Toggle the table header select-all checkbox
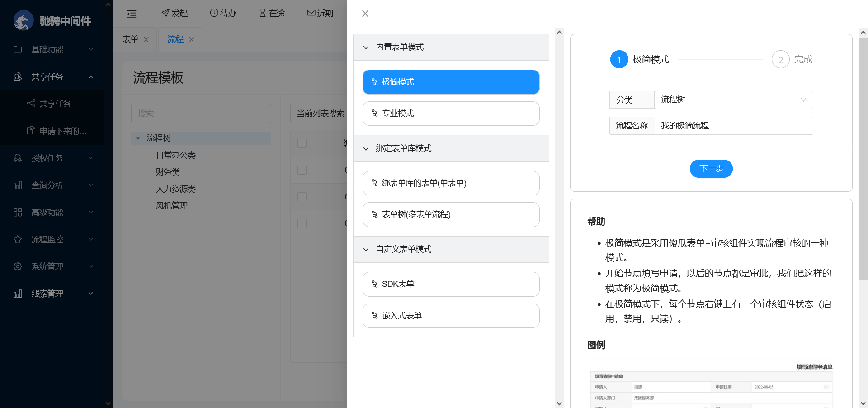This screenshot has width=868, height=408. click(302, 143)
